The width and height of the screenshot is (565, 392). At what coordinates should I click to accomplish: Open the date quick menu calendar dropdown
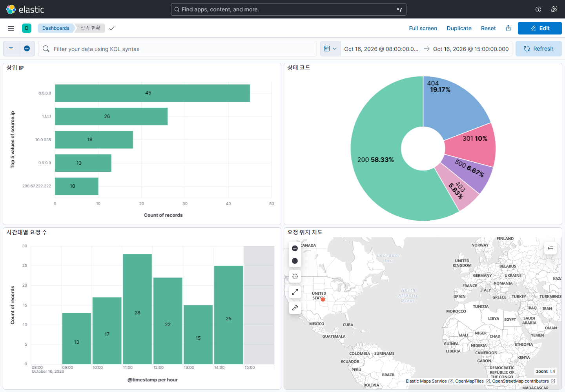[330, 49]
